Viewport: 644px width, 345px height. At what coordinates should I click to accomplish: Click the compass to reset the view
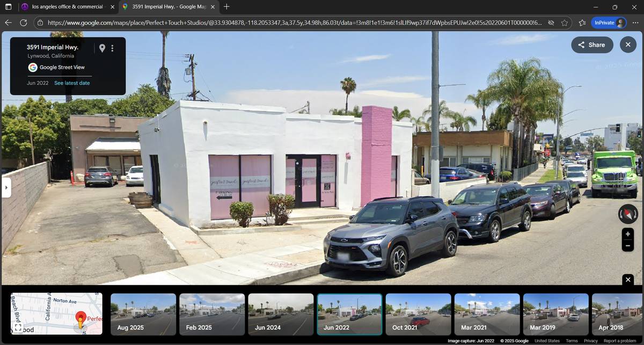pos(628,214)
